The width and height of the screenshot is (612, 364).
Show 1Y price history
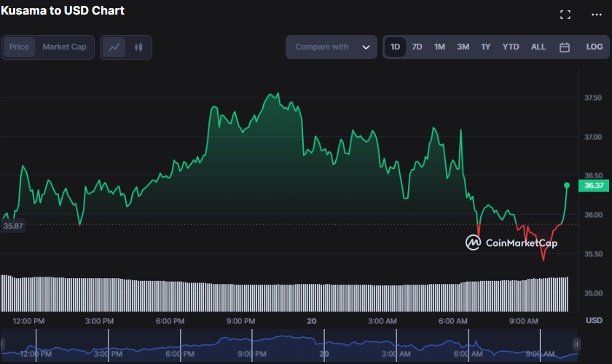(x=485, y=47)
